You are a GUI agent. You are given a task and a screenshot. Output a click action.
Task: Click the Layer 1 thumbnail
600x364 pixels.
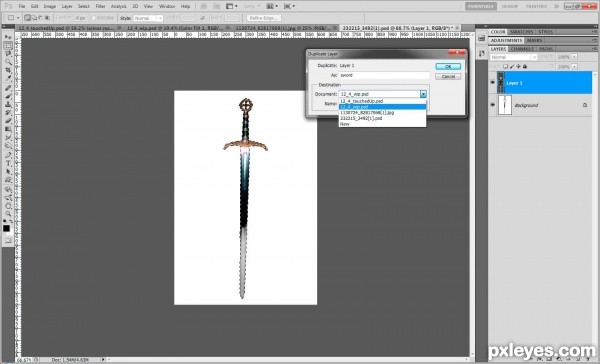pyautogui.click(x=501, y=82)
